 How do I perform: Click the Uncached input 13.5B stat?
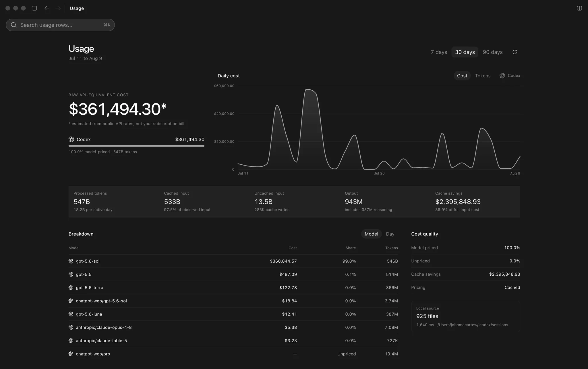[272, 201]
